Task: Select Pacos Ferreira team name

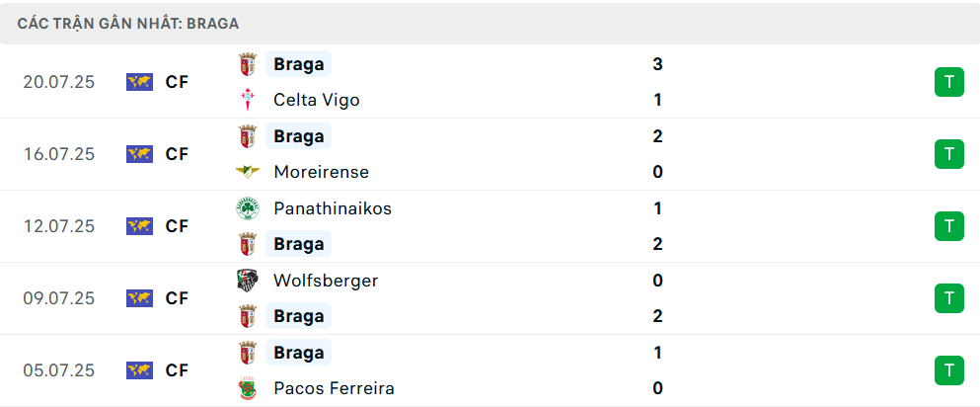Action: click(334, 388)
